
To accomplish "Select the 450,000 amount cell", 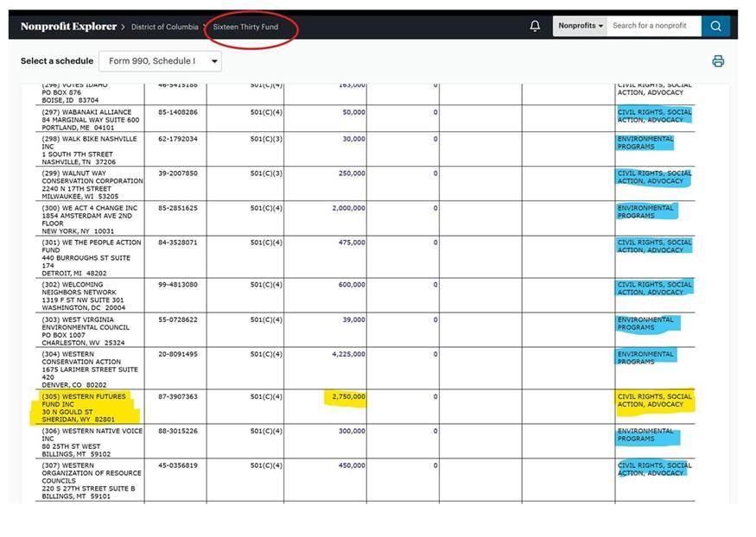I will click(352, 465).
